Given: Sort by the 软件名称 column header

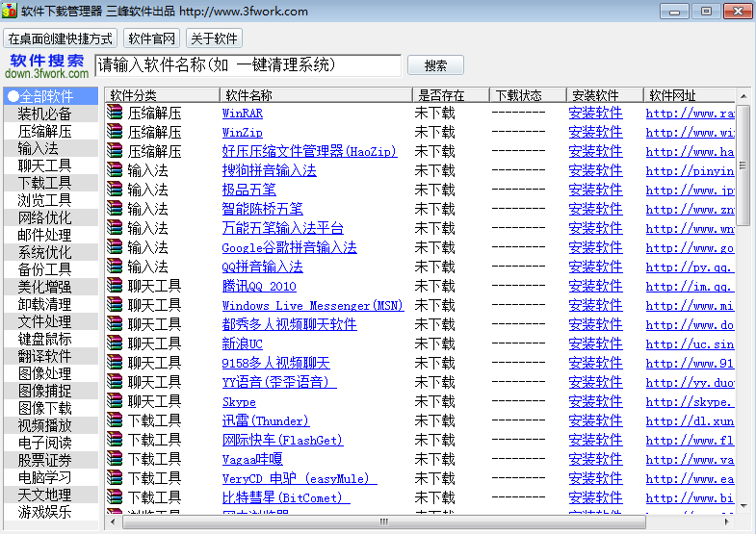Looking at the screenshot, I should [x=316, y=95].
